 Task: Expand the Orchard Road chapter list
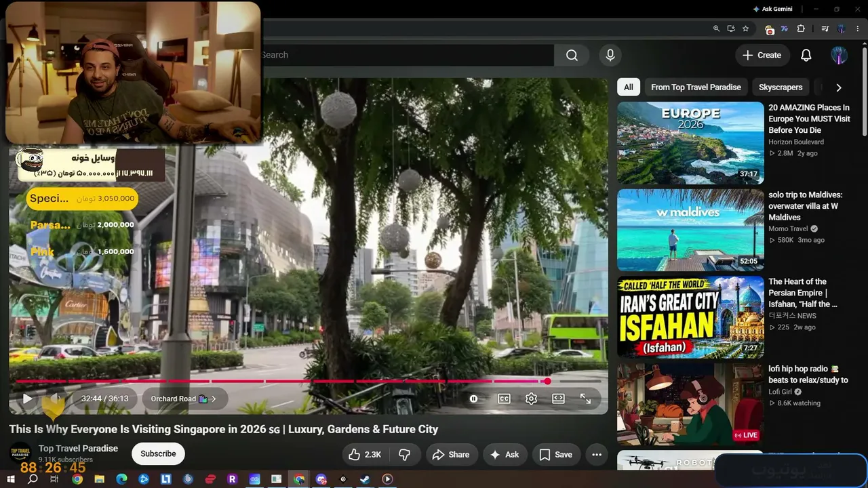[184, 399]
